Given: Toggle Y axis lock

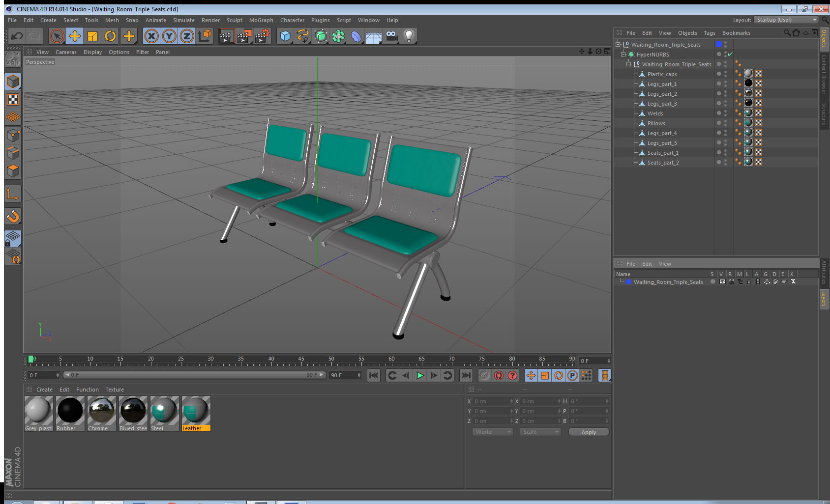Looking at the screenshot, I should tap(169, 36).
